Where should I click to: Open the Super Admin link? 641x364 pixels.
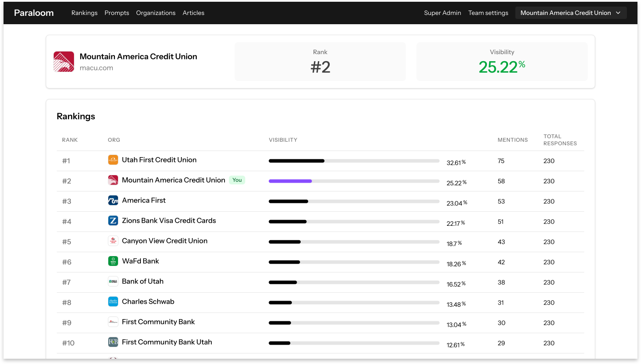tap(442, 13)
